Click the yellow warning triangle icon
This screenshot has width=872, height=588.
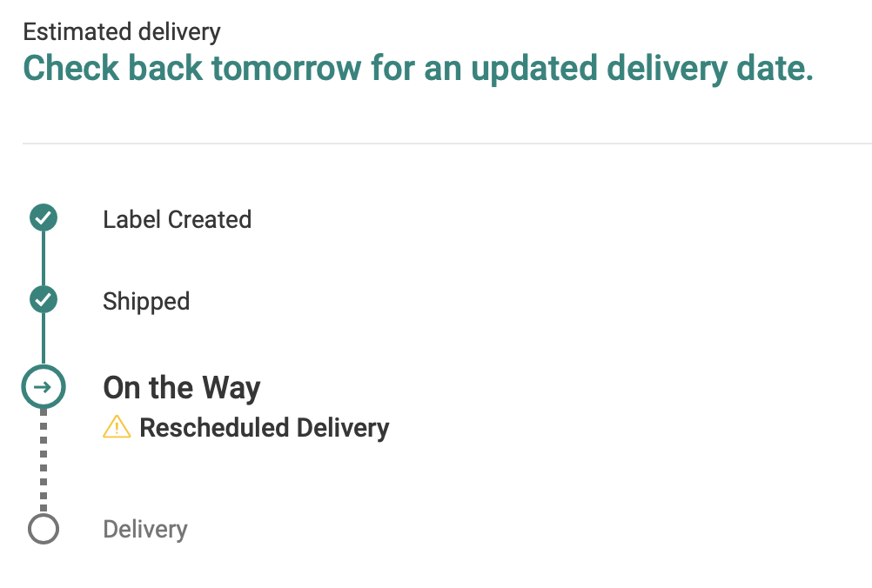(117, 427)
